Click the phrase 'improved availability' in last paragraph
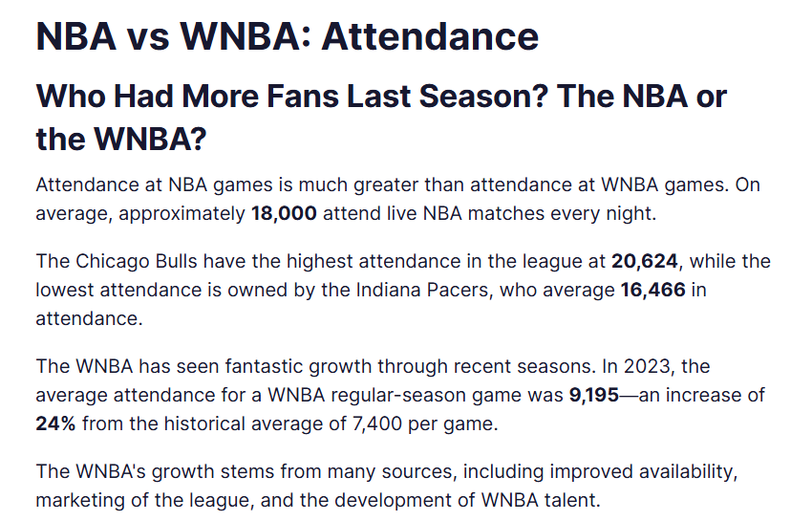 coord(641,471)
